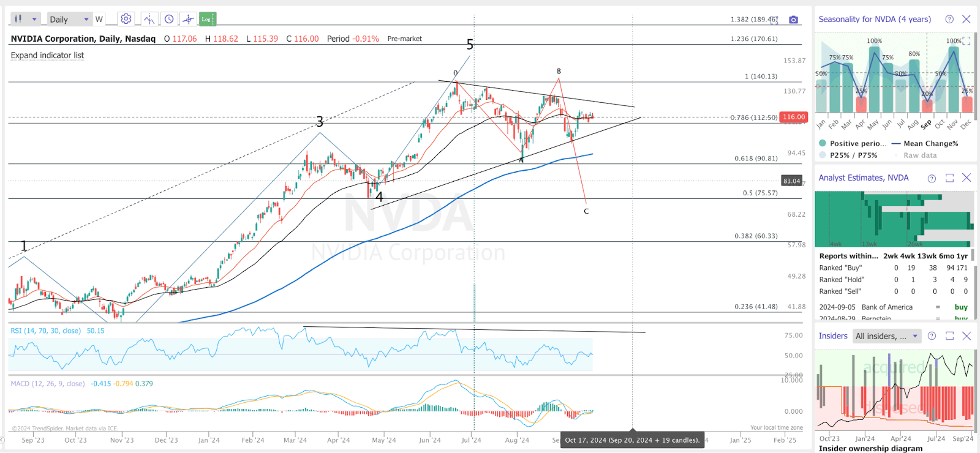Maximize the Insiders panel
The image size is (980, 453).
pyautogui.click(x=949, y=336)
